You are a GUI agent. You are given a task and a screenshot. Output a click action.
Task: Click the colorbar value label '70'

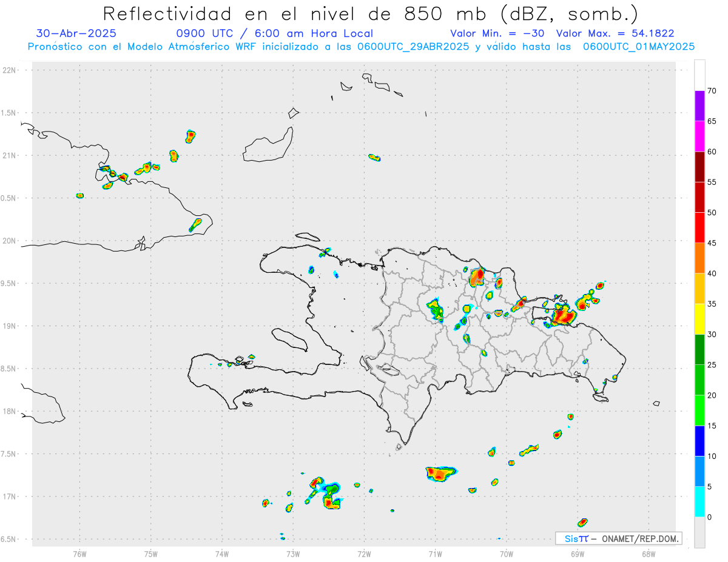712,91
